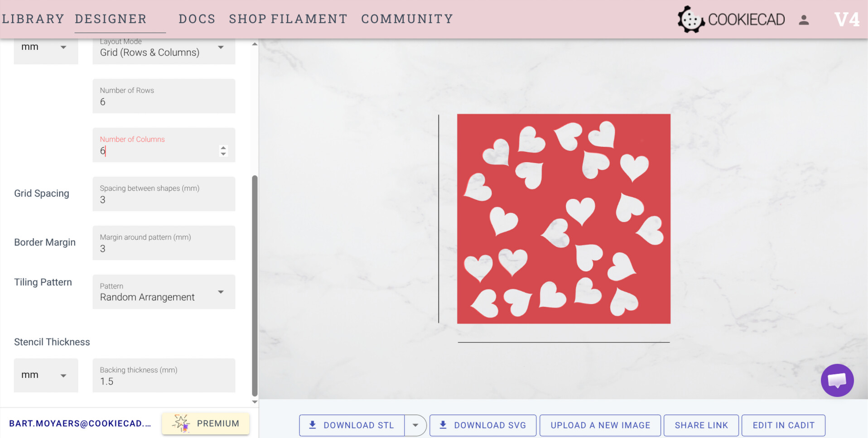
Task: Go to Shop Filament page
Action: [x=288, y=19]
